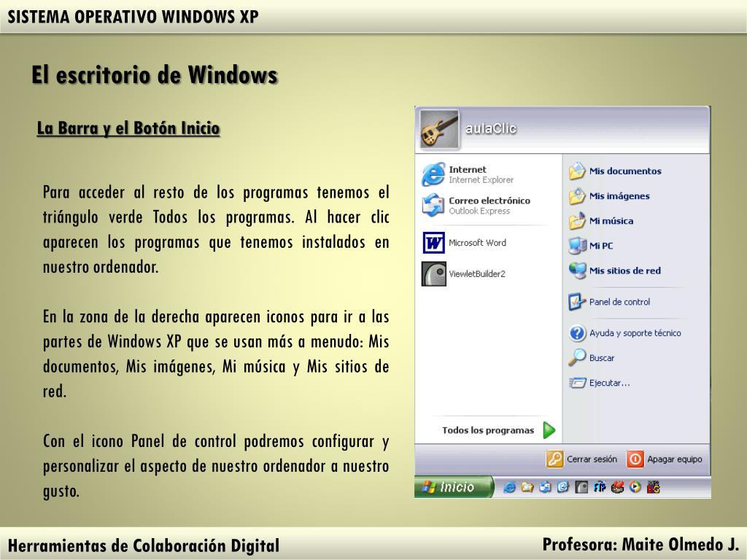
Task: Open the Ejecutar... run dialog
Action: point(600,383)
